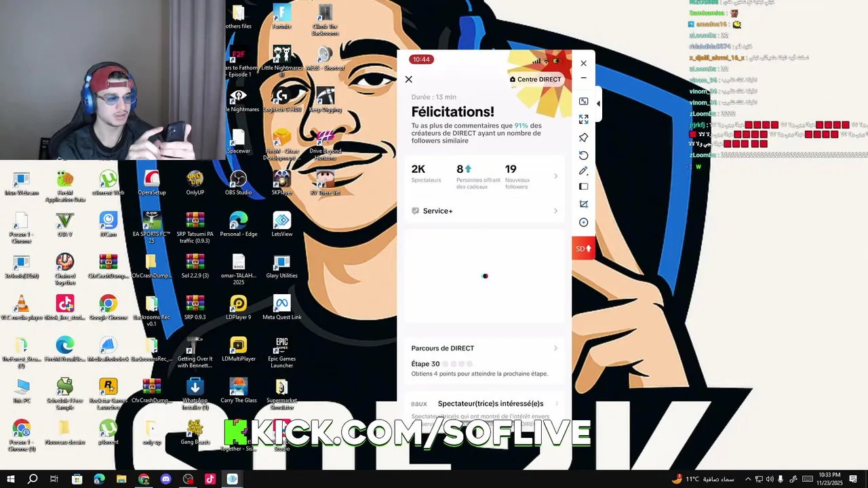Viewport: 868px width, 488px height.
Task: Click the rotate screen icon in LetsView sidebar
Action: [x=583, y=155]
